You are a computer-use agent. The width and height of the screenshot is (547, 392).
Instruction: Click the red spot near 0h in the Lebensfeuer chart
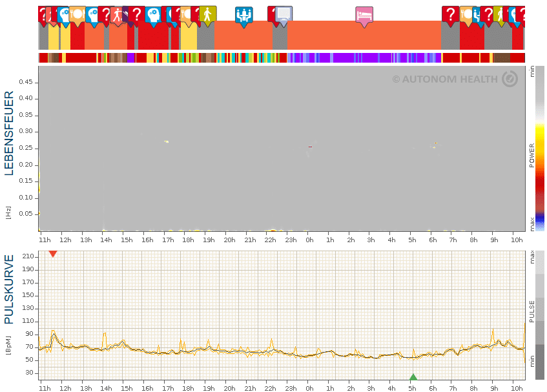coord(310,147)
